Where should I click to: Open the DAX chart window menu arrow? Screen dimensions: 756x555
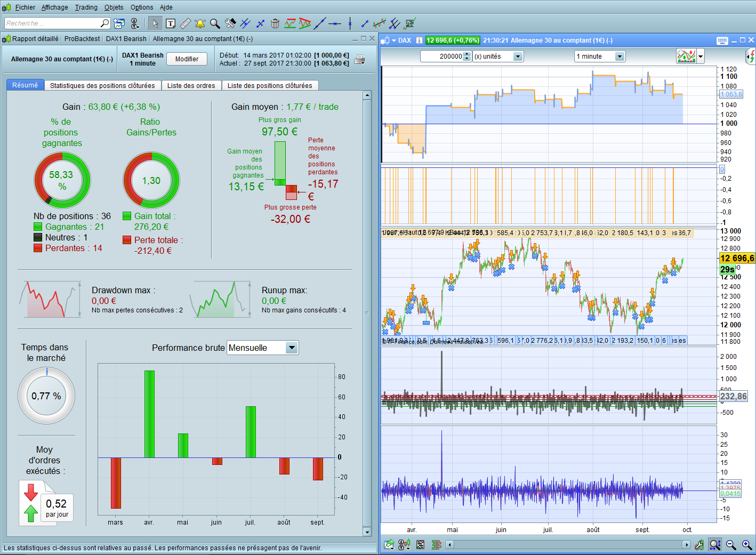pos(394,41)
